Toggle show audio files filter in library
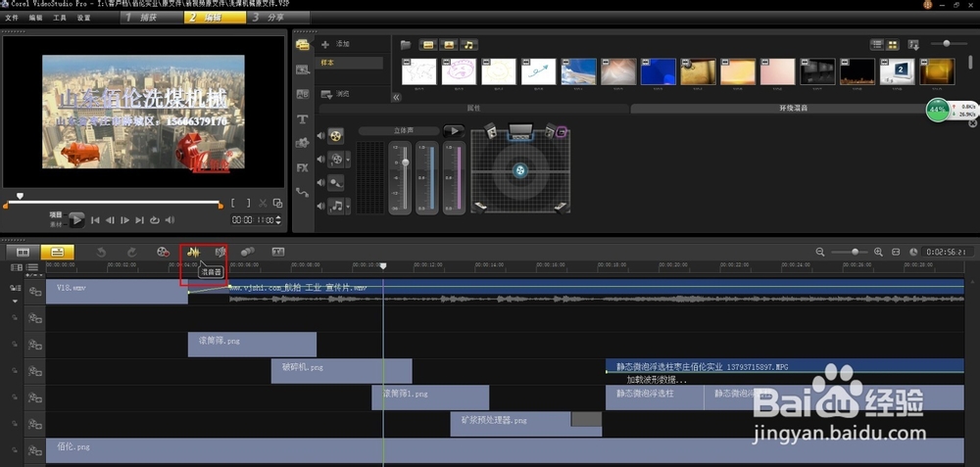This screenshot has height=467, width=980. tap(468, 45)
